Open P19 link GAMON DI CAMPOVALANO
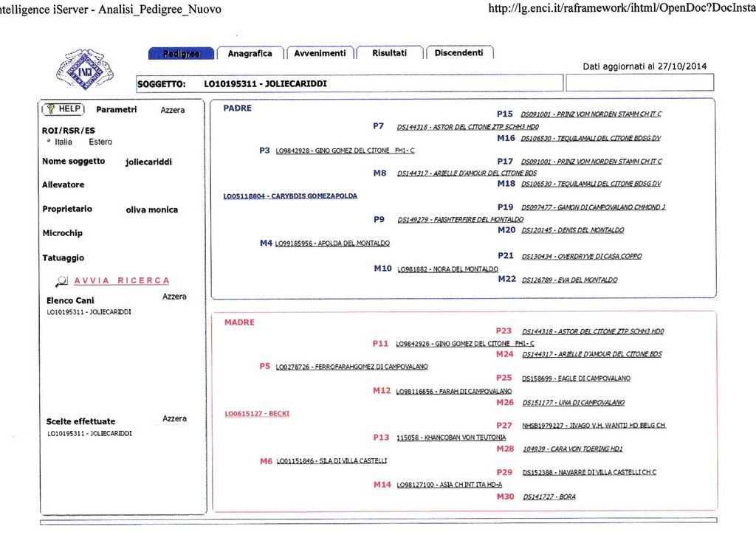Screen dimensions: 756x546 594,207
